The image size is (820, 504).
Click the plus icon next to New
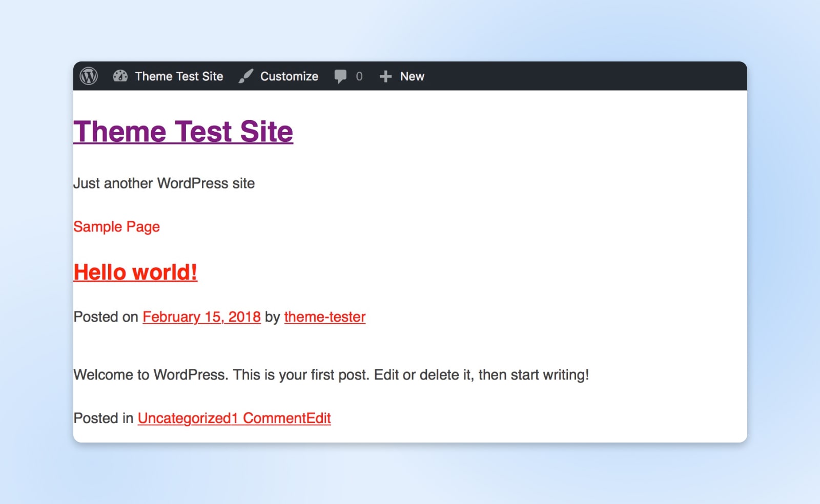[x=385, y=76]
